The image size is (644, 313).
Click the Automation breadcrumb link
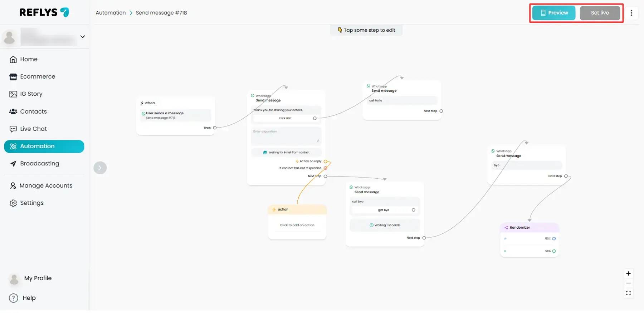111,13
